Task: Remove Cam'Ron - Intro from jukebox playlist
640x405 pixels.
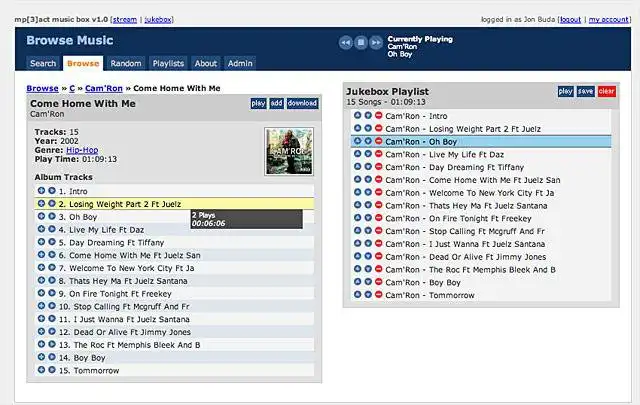Action: coord(379,116)
